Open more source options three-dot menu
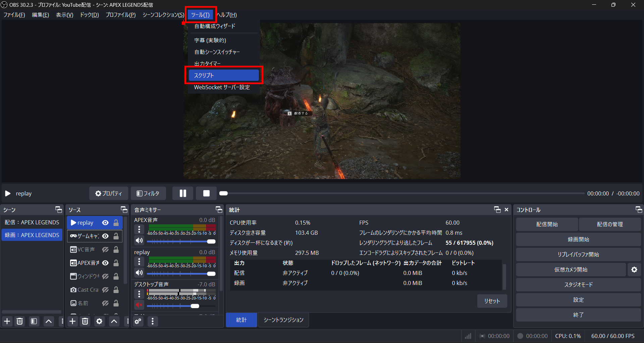Screen dimensions: 644x343 (x=127, y=321)
